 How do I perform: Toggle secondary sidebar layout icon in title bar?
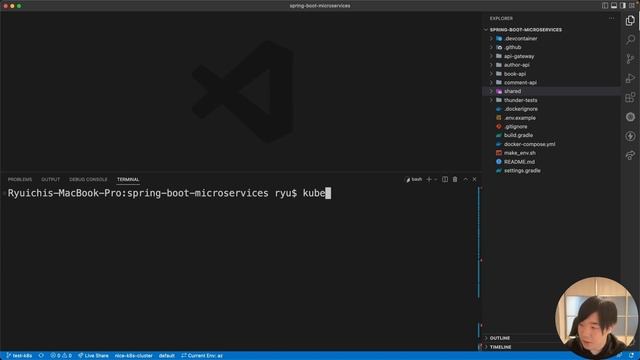[x=623, y=6]
